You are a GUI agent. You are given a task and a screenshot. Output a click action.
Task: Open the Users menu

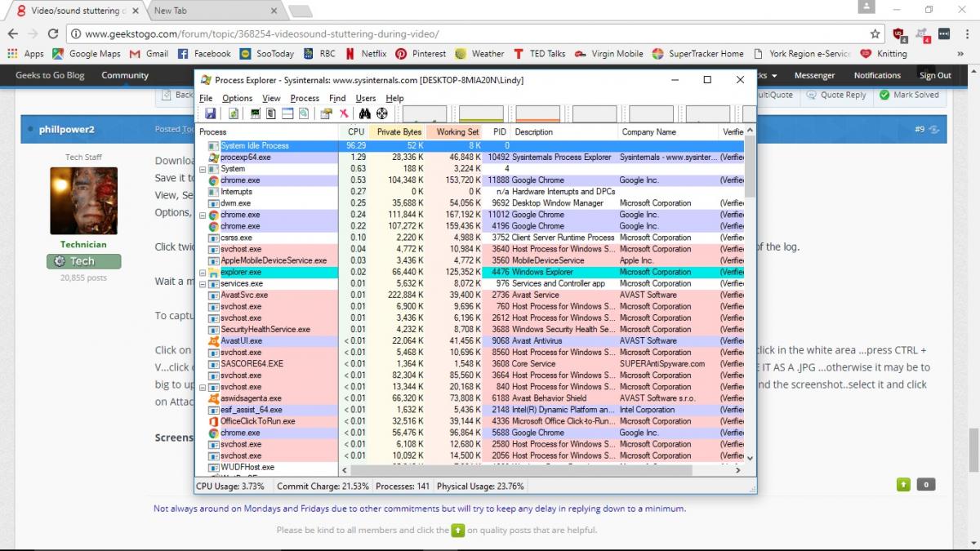(x=366, y=98)
